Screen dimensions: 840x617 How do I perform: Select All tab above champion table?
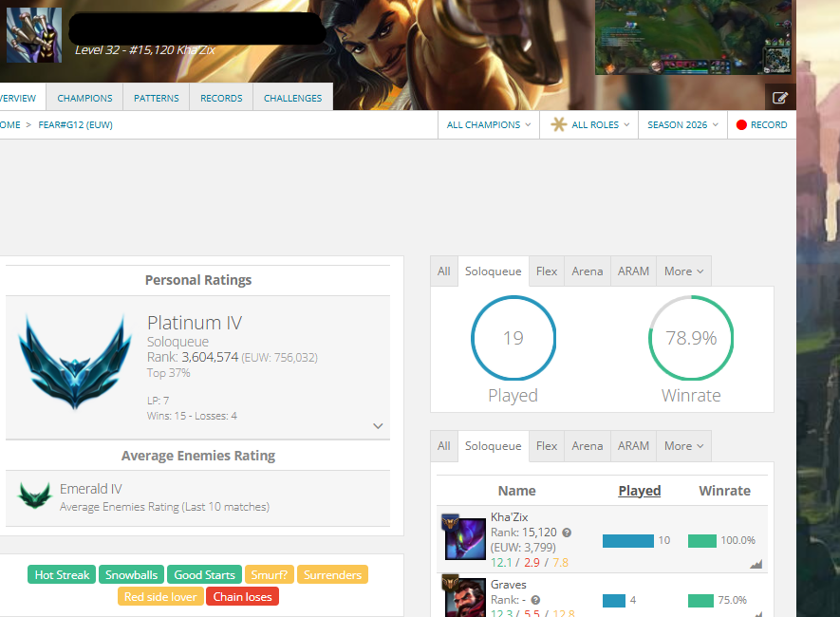443,446
